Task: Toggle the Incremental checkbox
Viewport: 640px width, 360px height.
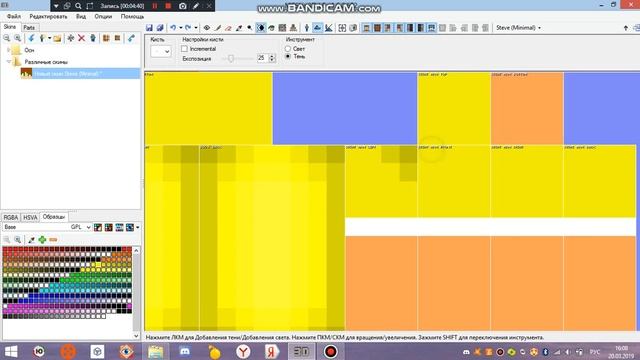Action: [184, 49]
